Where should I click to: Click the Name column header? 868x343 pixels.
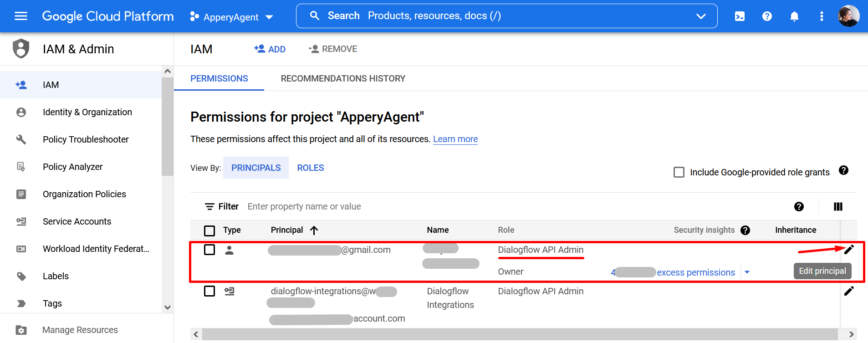click(x=438, y=230)
